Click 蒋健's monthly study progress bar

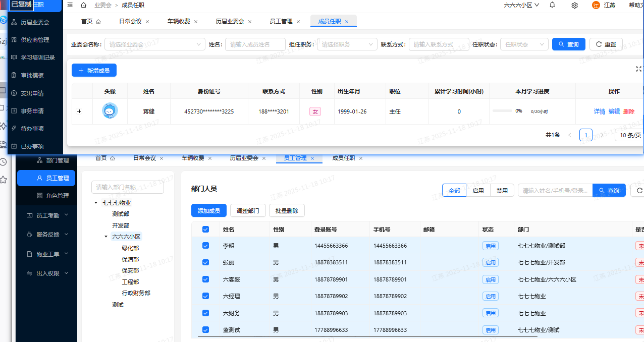pos(502,111)
